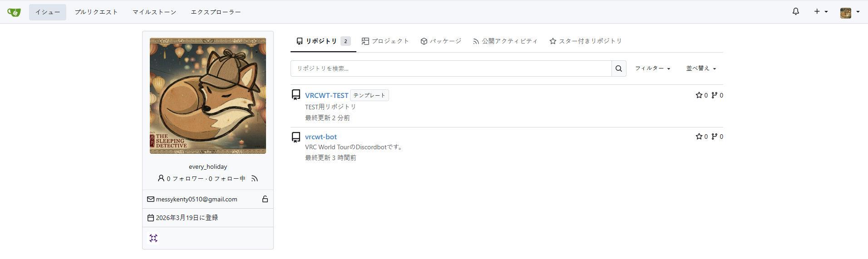The height and width of the screenshot is (259, 868).
Task: Open the 並べ替え sort dropdown
Action: tap(701, 68)
